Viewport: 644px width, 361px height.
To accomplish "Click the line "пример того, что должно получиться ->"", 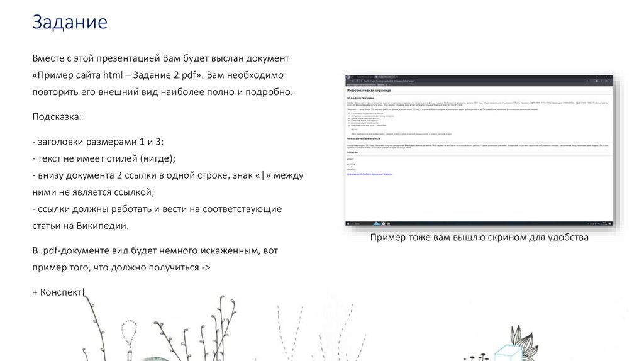I will coord(121,268).
